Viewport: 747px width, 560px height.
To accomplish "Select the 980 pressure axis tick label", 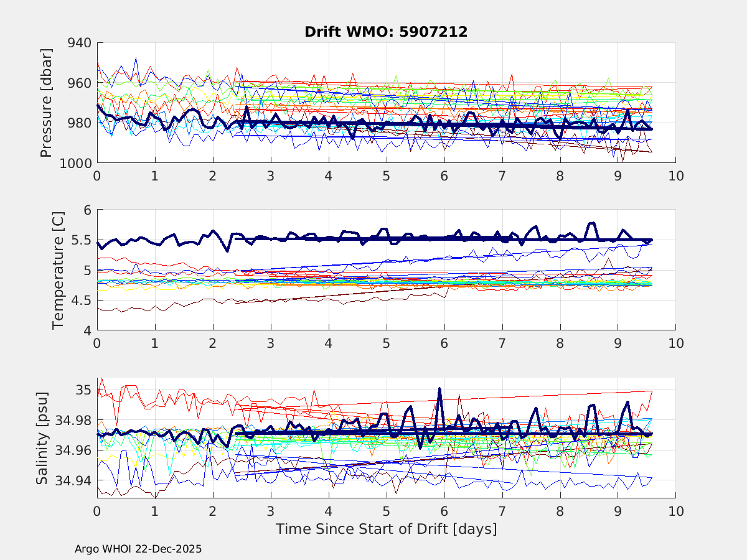I will pos(78,123).
